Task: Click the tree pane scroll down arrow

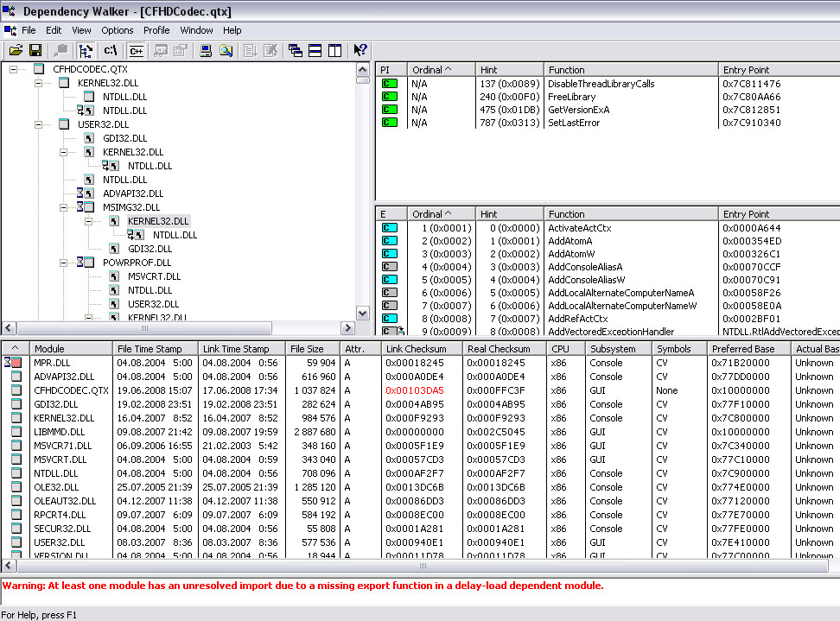Action: point(363,314)
